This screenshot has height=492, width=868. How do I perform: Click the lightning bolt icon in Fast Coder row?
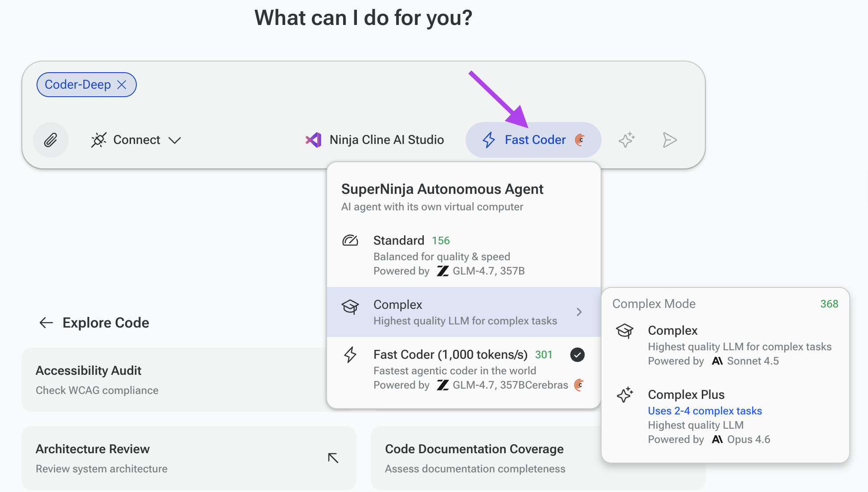[x=350, y=355]
